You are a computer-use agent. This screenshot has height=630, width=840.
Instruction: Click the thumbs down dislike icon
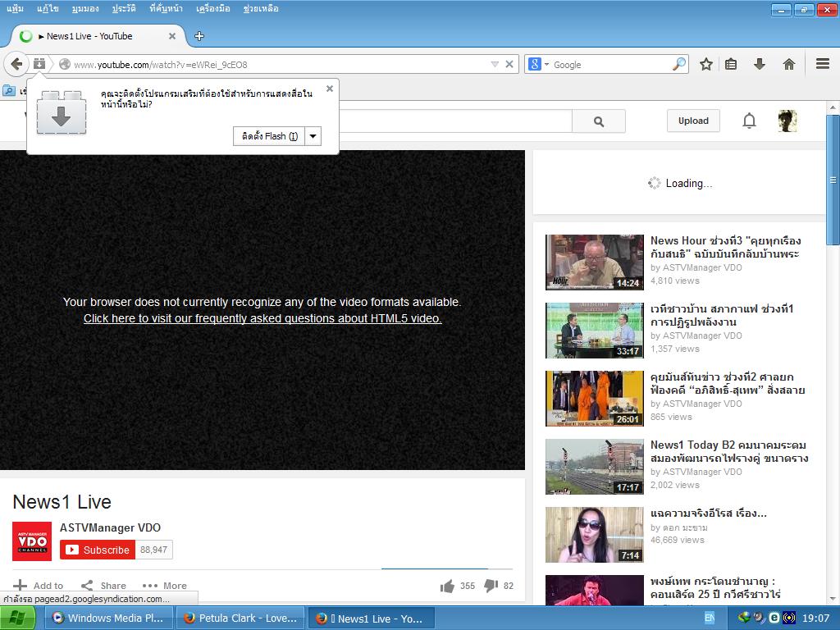pyautogui.click(x=491, y=586)
